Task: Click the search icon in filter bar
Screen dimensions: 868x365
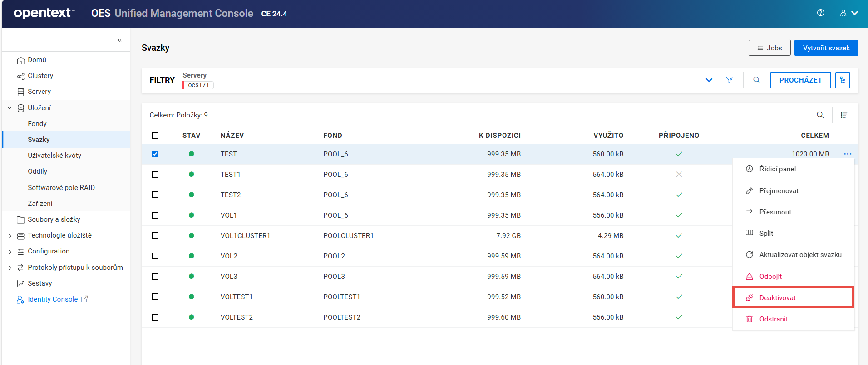Action: pyautogui.click(x=756, y=80)
